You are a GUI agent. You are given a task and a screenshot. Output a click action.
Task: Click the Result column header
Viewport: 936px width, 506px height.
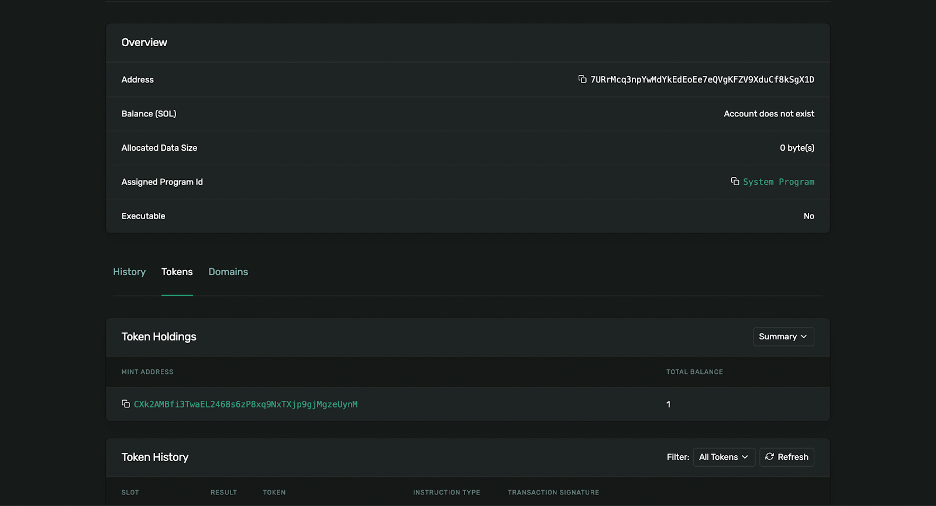coord(224,492)
